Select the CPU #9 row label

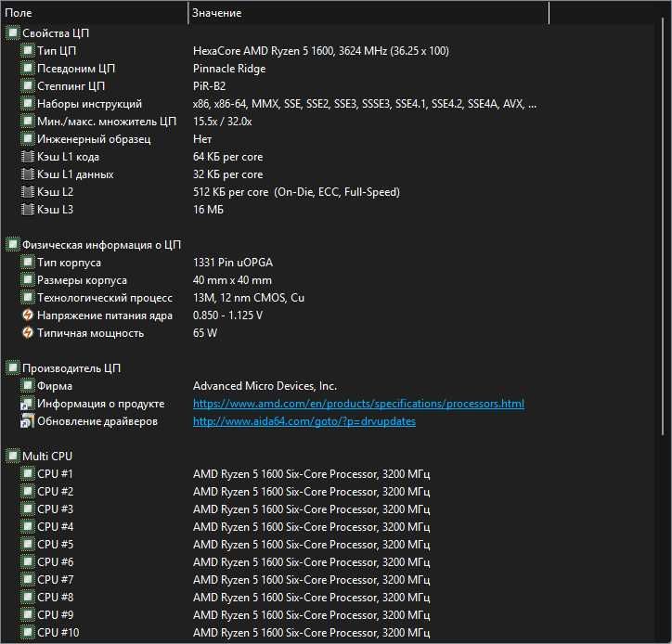(56, 614)
